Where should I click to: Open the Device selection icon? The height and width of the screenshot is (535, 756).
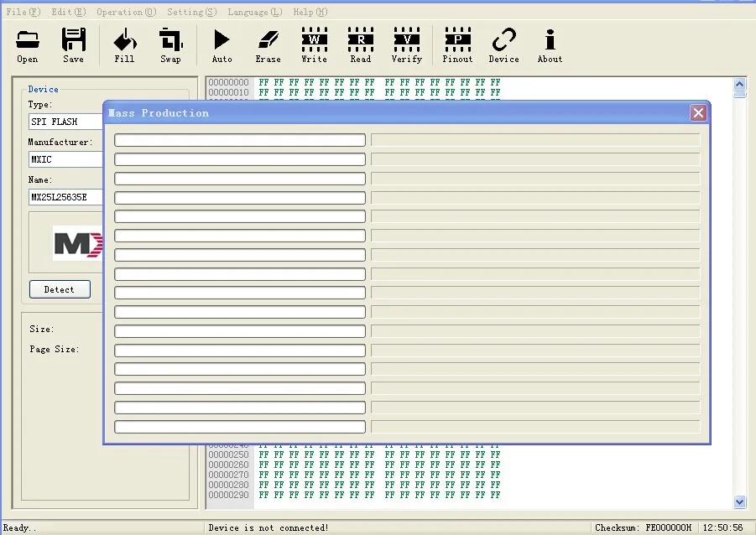tap(503, 44)
